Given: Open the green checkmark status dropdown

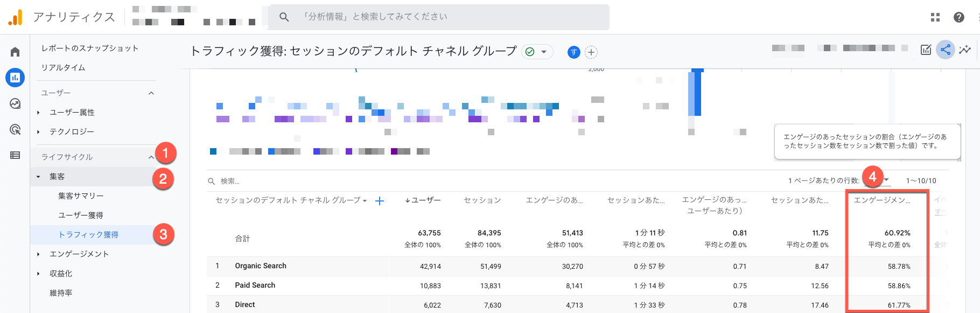Looking at the screenshot, I should tap(537, 52).
